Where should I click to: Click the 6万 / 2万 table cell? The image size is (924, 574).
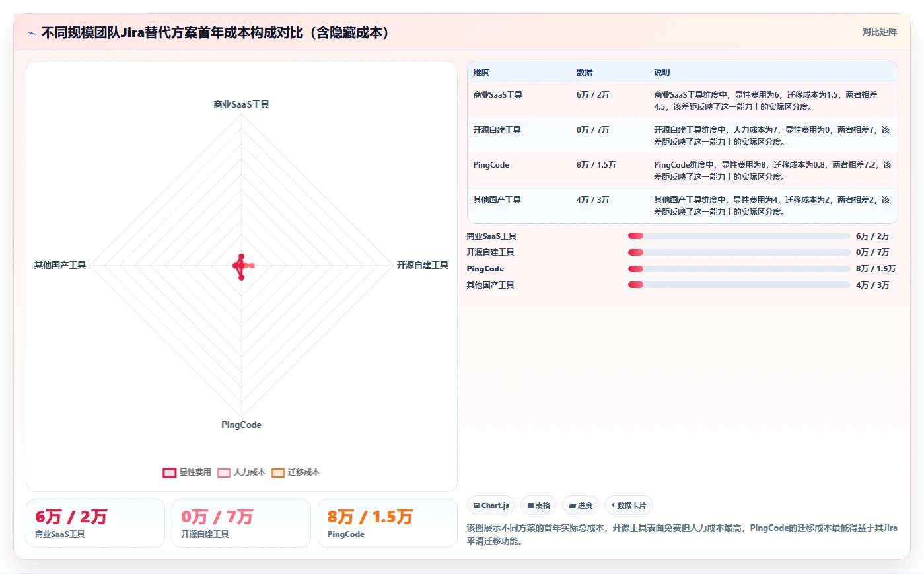592,95
